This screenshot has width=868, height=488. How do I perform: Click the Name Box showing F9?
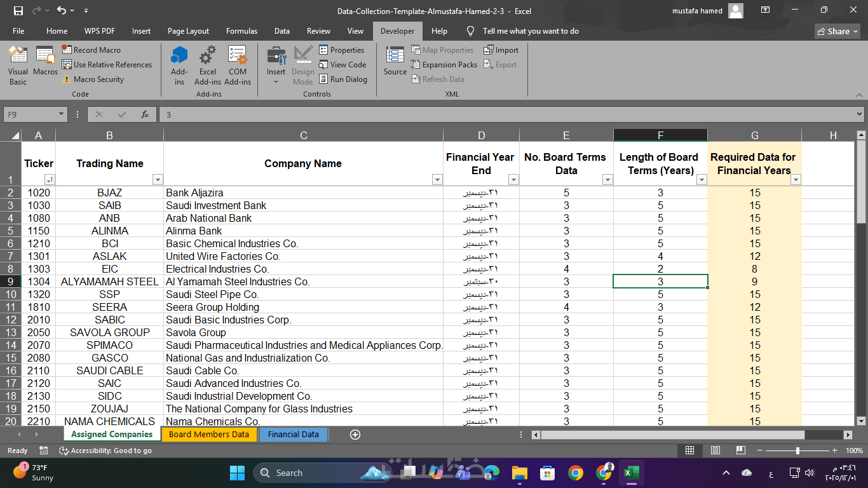30,114
